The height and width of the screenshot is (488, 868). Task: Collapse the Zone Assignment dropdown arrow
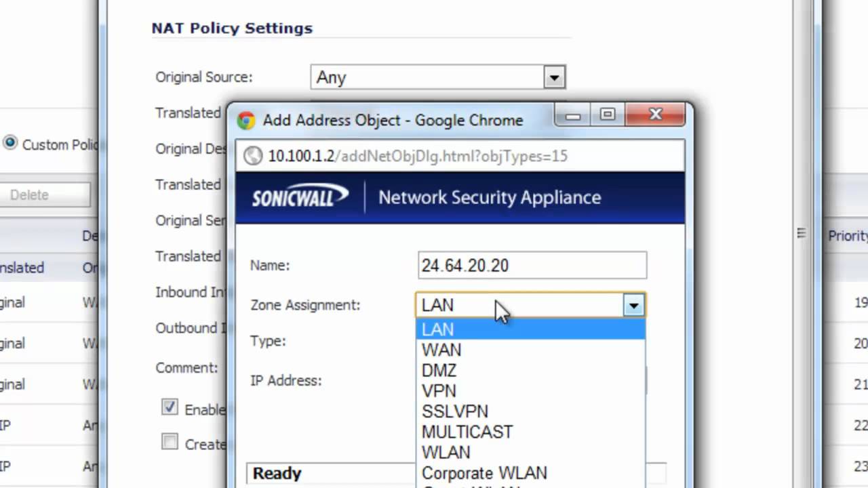633,306
